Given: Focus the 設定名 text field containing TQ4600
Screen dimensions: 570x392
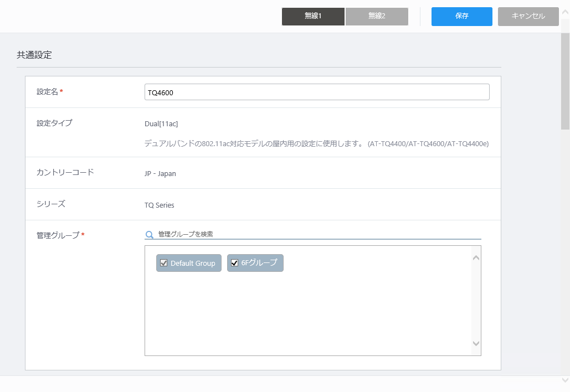Looking at the screenshot, I should (x=316, y=92).
